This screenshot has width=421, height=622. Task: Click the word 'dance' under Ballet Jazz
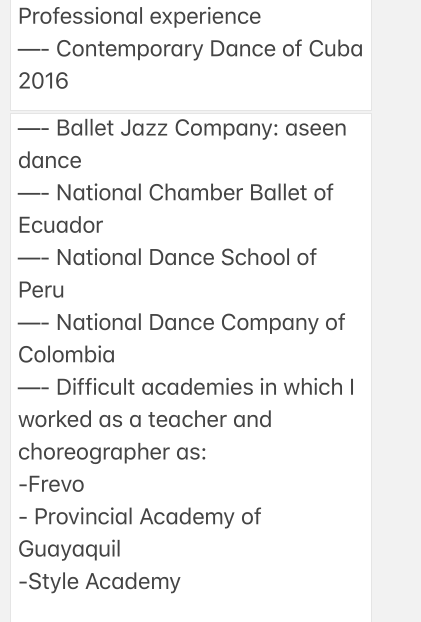(50, 161)
